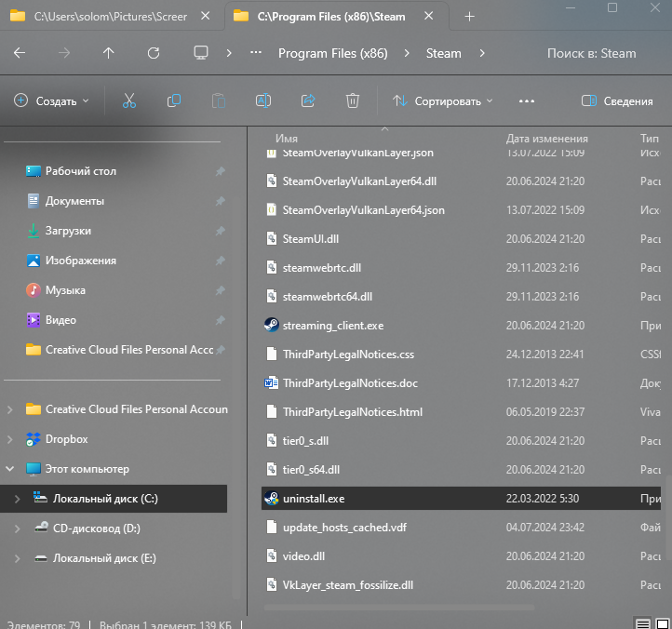Open Видео in quick access
Viewport: 672px width, 629px height.
coord(60,320)
